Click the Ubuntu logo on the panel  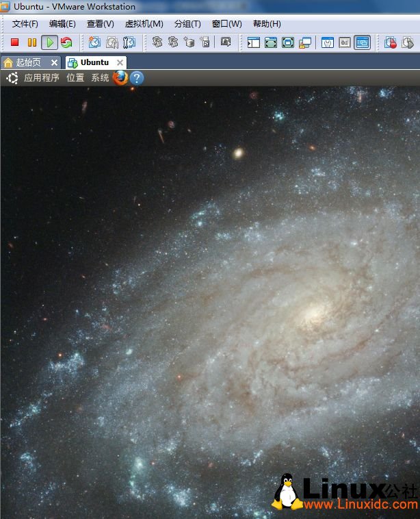(12, 78)
